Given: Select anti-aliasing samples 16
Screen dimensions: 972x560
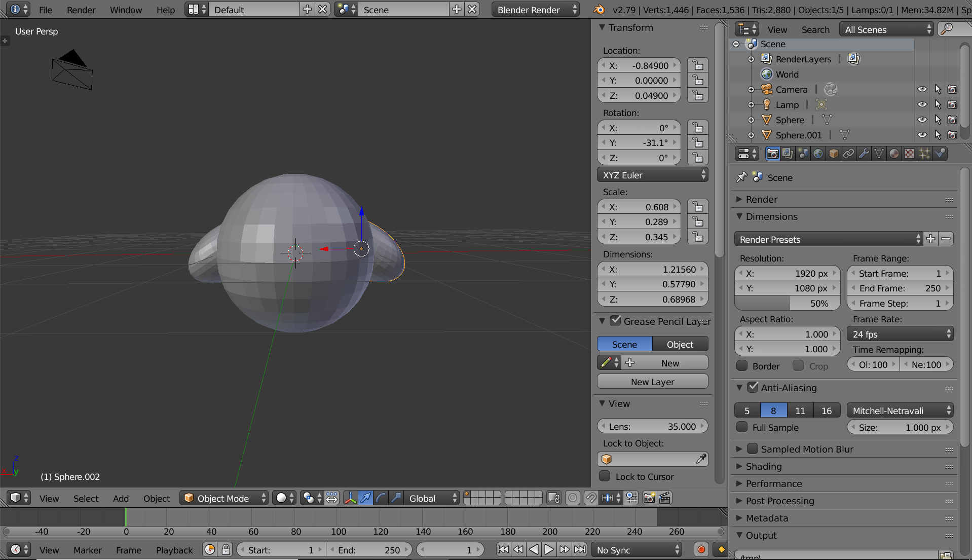Looking at the screenshot, I should pyautogui.click(x=827, y=410).
